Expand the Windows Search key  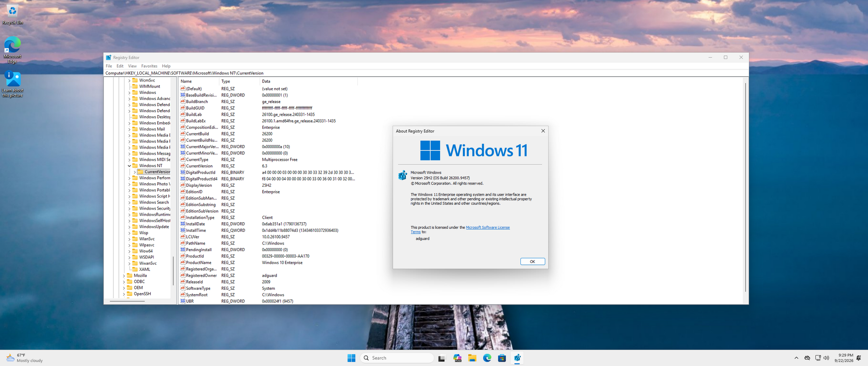(x=129, y=203)
